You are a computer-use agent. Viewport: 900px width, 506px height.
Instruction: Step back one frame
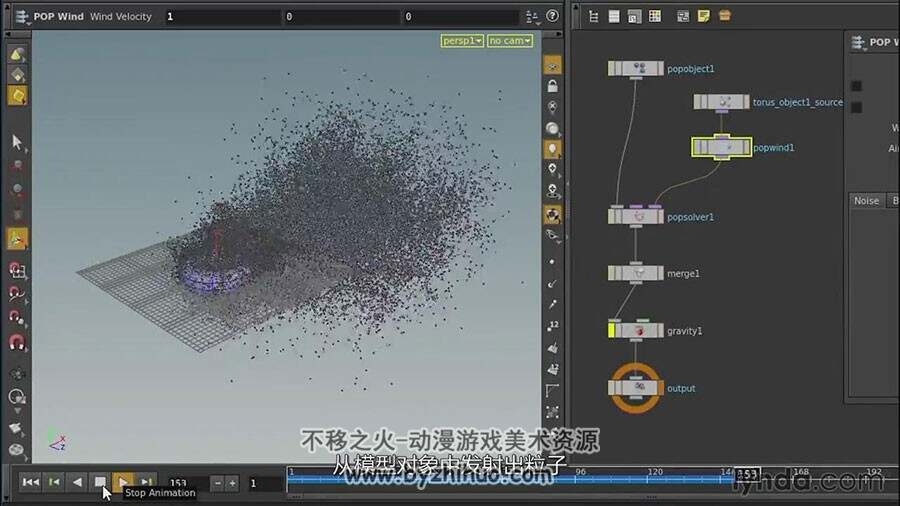pyautogui.click(x=54, y=482)
